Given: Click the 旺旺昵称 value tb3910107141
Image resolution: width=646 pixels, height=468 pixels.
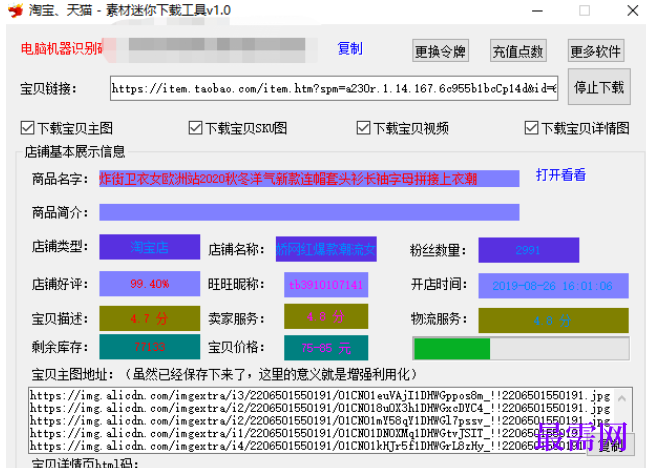Looking at the screenshot, I should pos(326,285).
